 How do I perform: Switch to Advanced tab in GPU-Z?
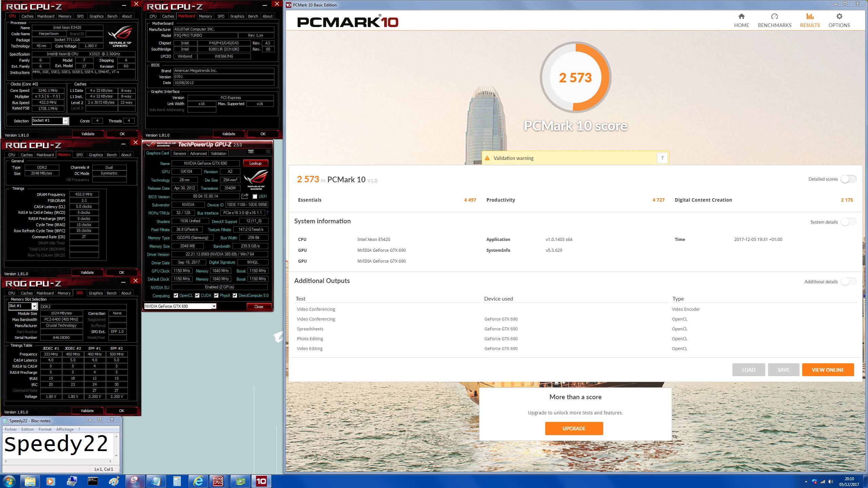coord(198,154)
